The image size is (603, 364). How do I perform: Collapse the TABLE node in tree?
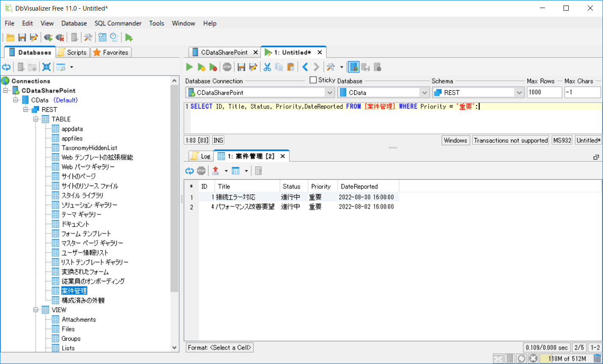(36, 119)
